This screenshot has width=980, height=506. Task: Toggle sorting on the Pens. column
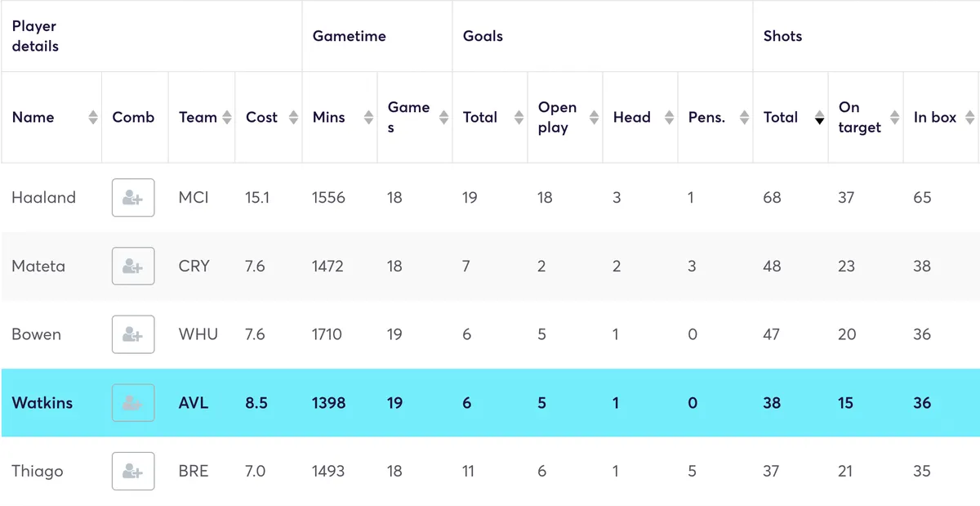(744, 117)
